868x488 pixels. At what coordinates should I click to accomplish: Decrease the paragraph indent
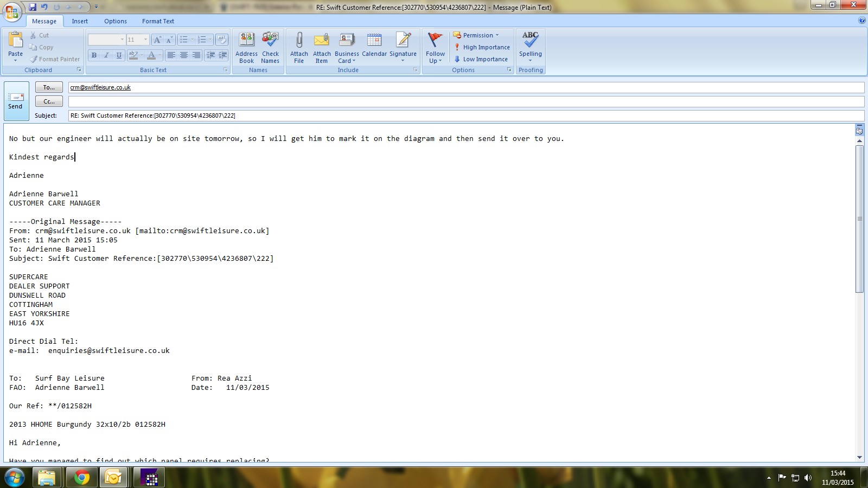pyautogui.click(x=210, y=55)
